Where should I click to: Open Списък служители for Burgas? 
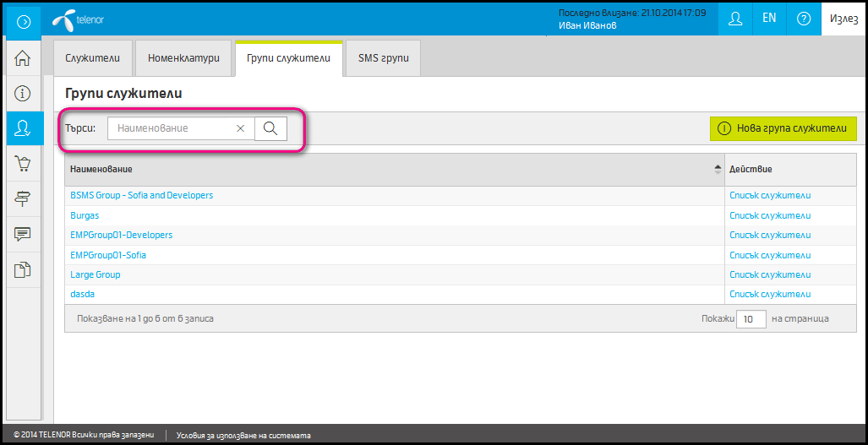coord(770,215)
